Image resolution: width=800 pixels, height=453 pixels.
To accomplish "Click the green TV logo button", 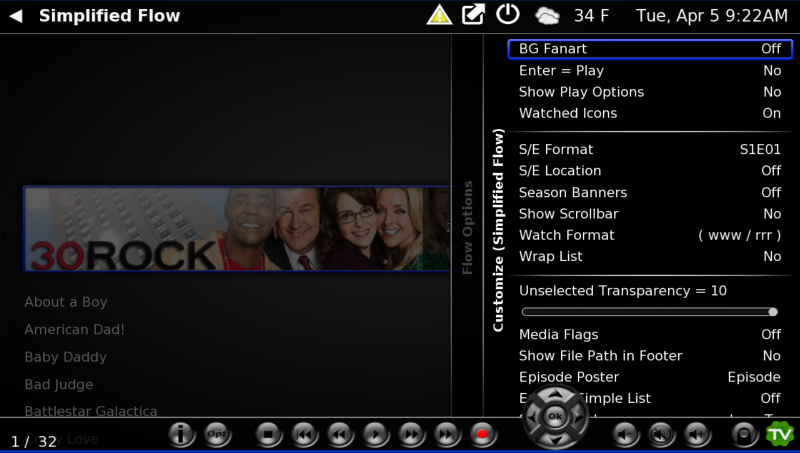I will (x=780, y=434).
